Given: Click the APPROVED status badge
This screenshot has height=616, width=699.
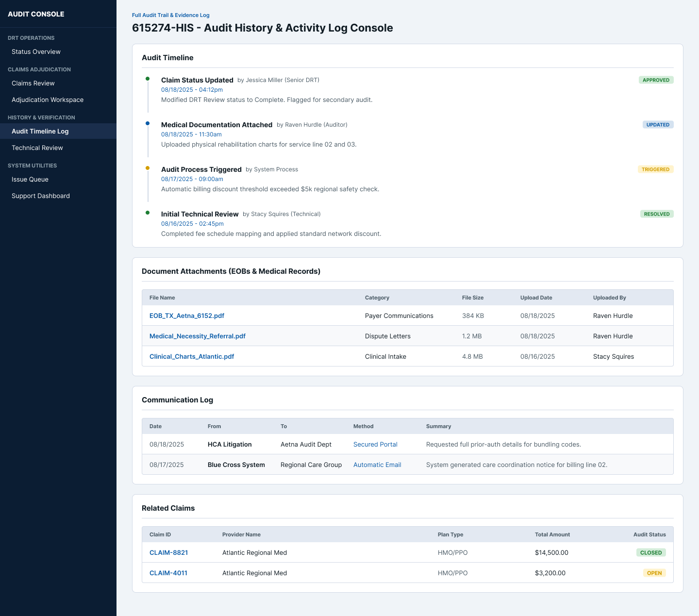Looking at the screenshot, I should 656,80.
